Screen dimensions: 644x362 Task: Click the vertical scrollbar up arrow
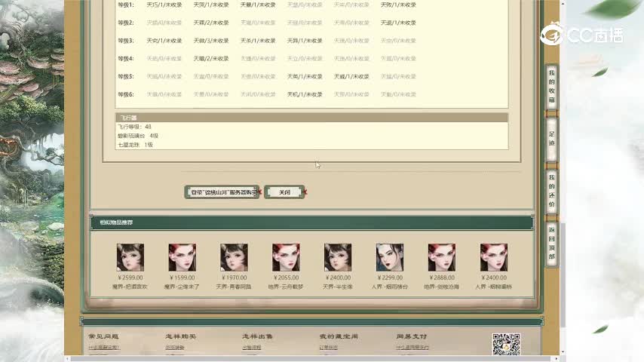pos(563,3)
